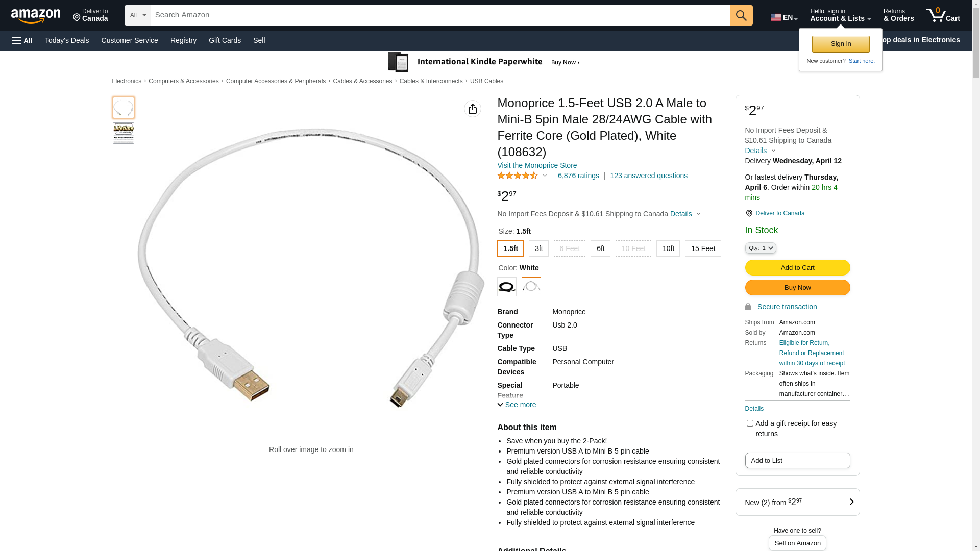Check the gift receipt checkbox
Image resolution: width=980 pixels, height=551 pixels.
750,423
